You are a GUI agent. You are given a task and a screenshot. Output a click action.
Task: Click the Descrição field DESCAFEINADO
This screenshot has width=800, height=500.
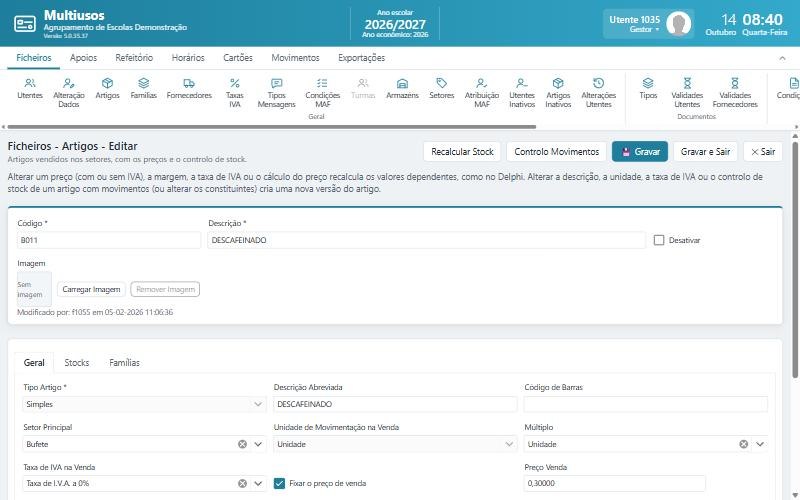[427, 240]
